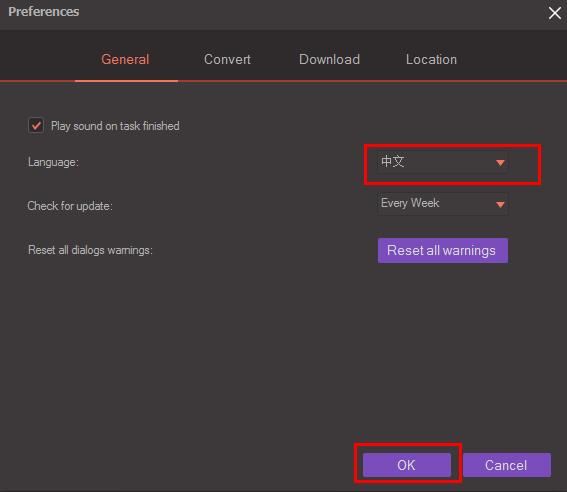
Task: Click the 'Language:' field label
Action: [53, 162]
